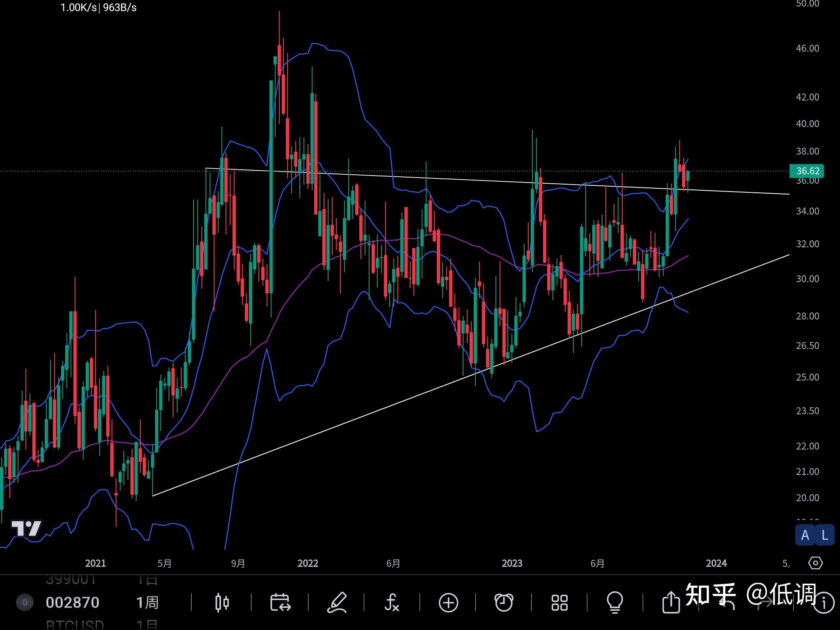Open the 1周 interval selector
Viewport: 840px width, 630px height.
147,603
